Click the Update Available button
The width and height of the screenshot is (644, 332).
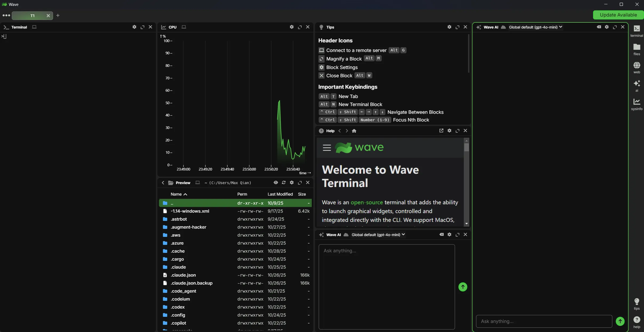pos(618,15)
